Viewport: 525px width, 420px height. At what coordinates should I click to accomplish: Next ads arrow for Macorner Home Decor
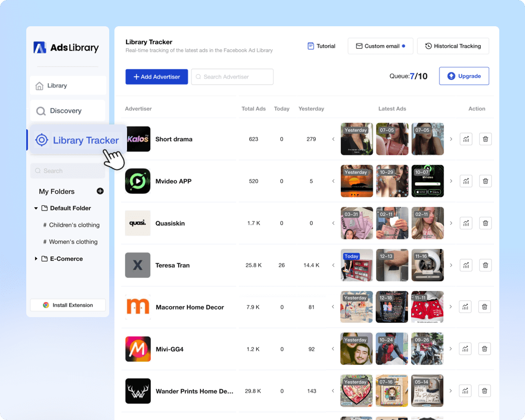coord(450,307)
